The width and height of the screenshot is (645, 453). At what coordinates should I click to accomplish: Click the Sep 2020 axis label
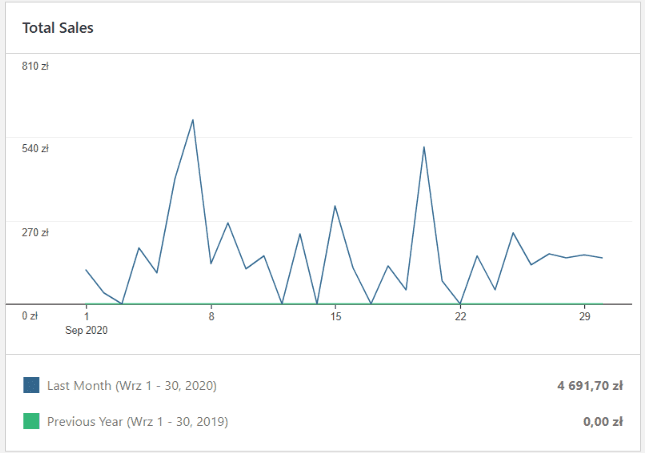tap(87, 329)
